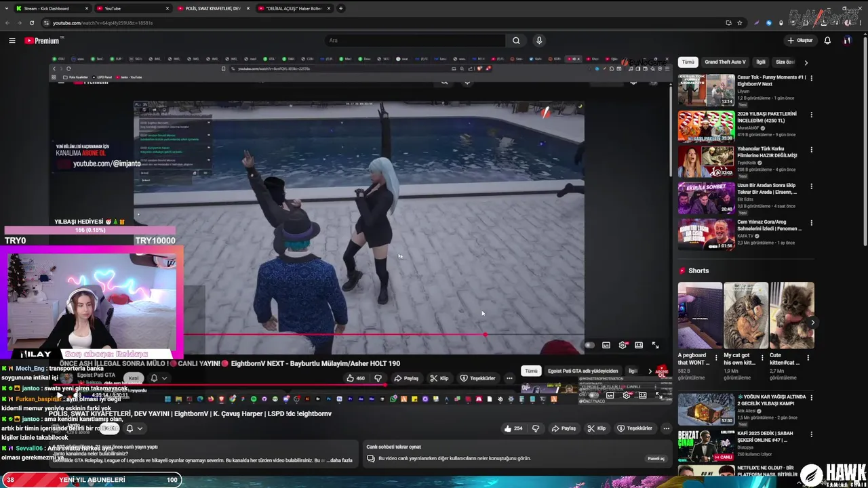The height and width of the screenshot is (488, 868).
Task: Open the install app icon in address bar
Action: [x=728, y=22]
